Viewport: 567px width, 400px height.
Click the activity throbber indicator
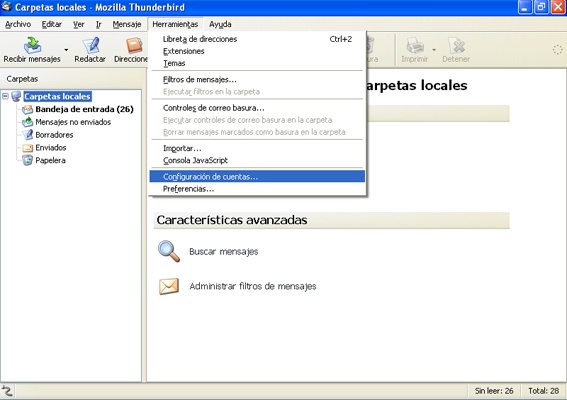coord(557,50)
